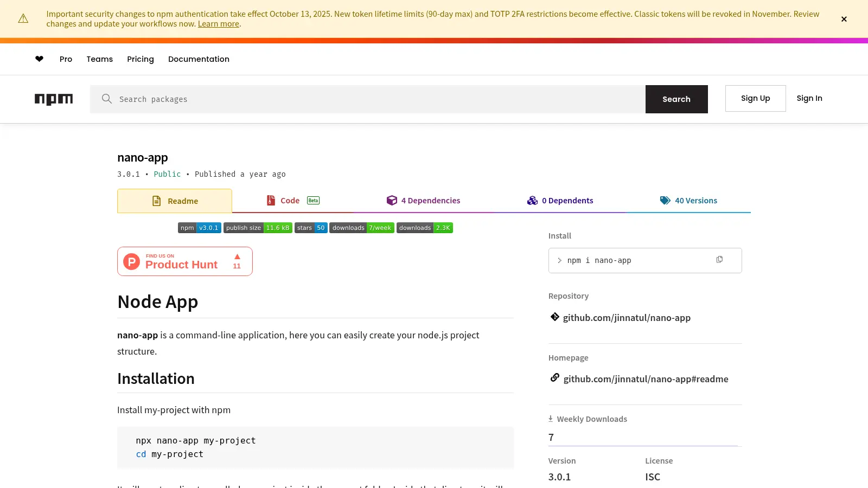868x488 pixels.
Task: Click the Published a year ago text
Action: [240, 174]
